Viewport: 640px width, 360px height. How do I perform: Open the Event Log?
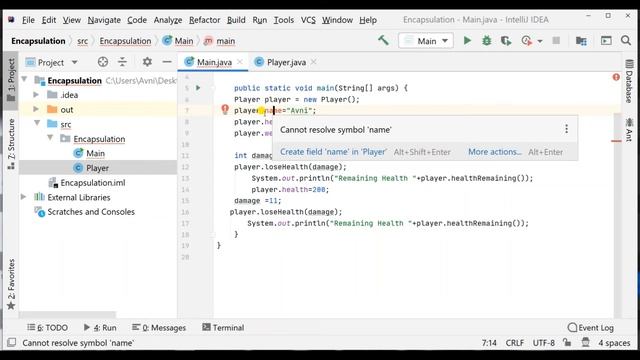(591, 327)
